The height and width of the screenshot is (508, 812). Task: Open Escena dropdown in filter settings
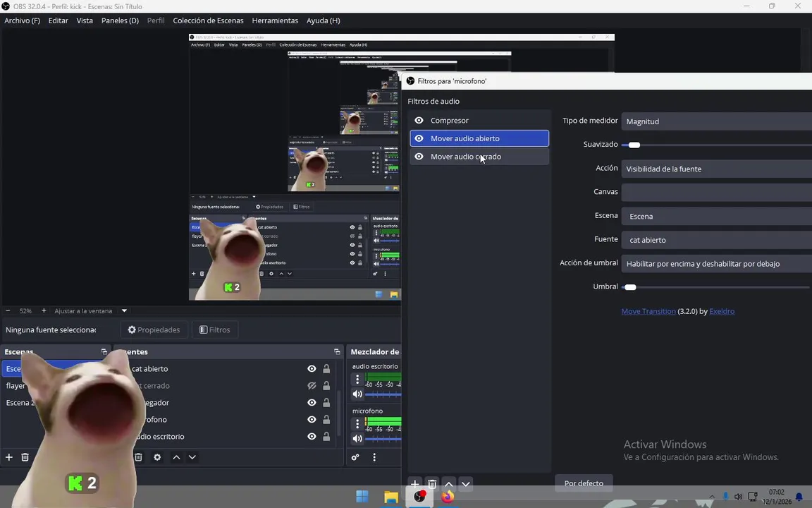point(717,216)
